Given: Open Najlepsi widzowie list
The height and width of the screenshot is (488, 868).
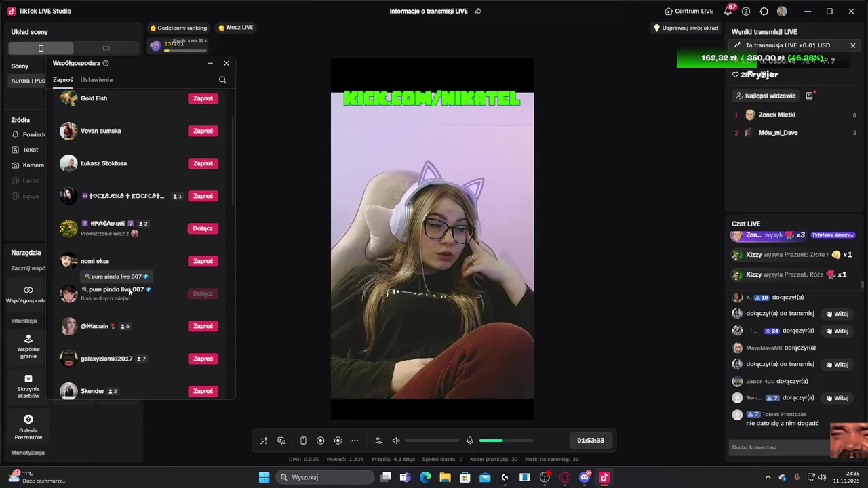Looking at the screenshot, I should coord(766,96).
